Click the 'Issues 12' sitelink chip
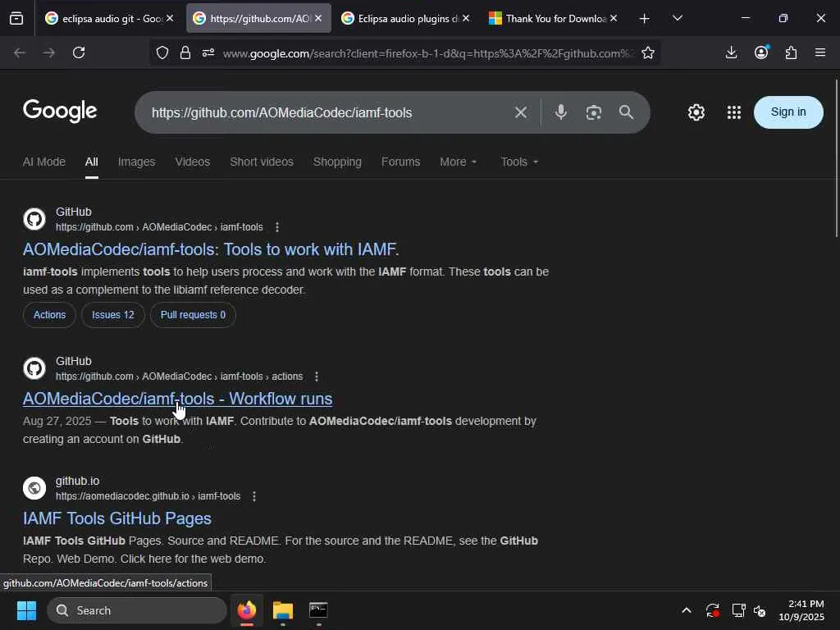The width and height of the screenshot is (840, 630). [x=113, y=315]
